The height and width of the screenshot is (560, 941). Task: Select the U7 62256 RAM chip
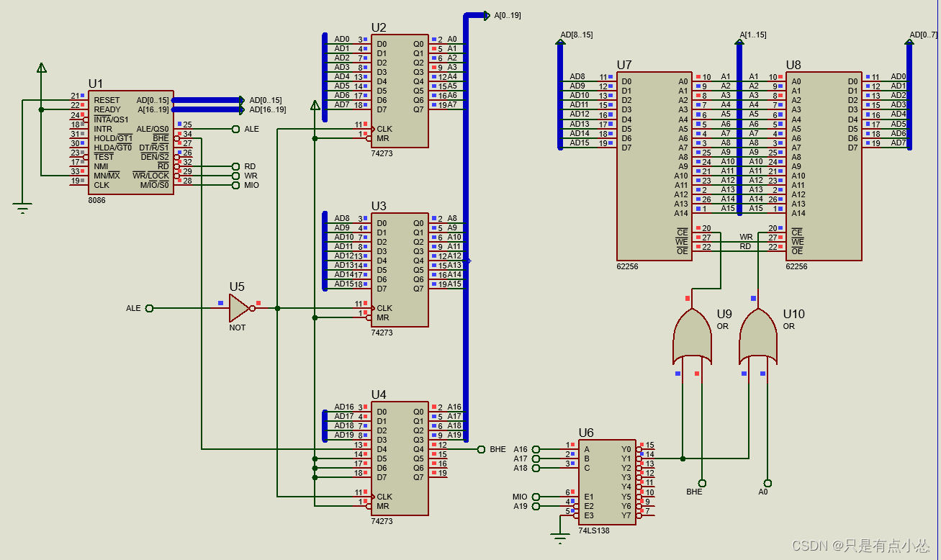(x=654, y=166)
